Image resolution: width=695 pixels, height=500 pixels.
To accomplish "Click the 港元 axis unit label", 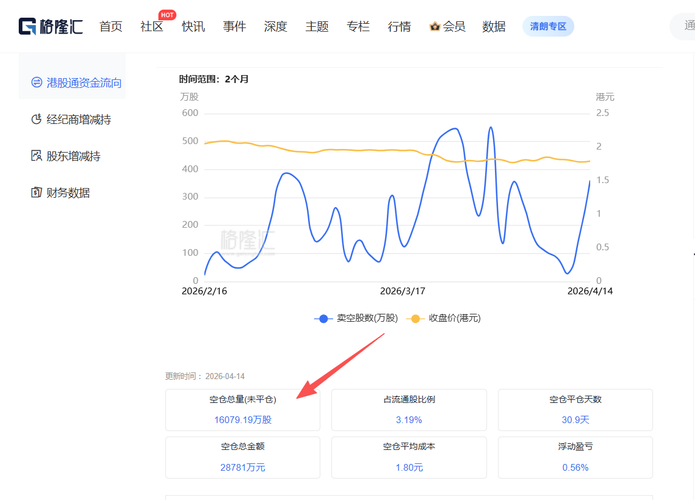I will pos(605,97).
